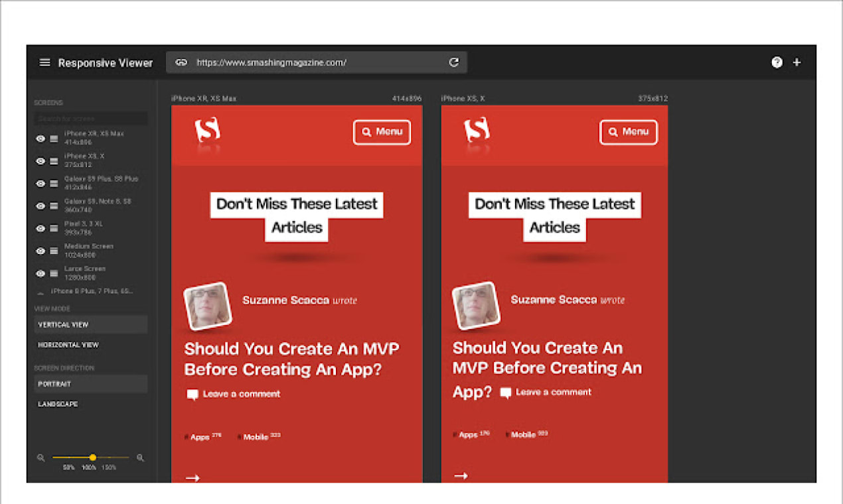Open Menu in the iPhone XS preview
This screenshot has width=843, height=504.
click(629, 132)
